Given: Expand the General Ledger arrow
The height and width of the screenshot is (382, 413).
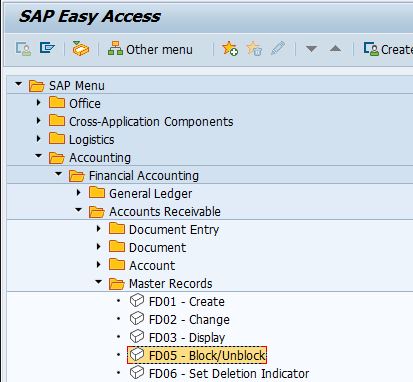Looking at the screenshot, I should pos(79,193).
